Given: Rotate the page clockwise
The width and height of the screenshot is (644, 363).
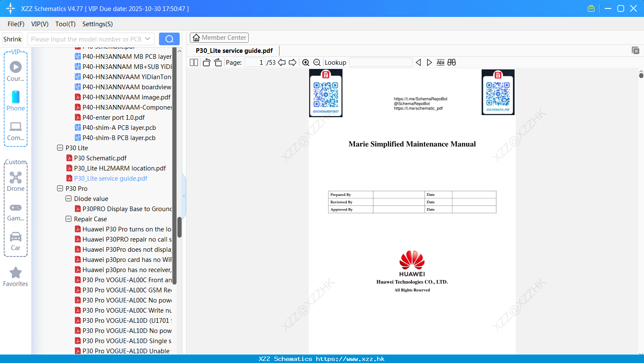Looking at the screenshot, I should coord(218,63).
